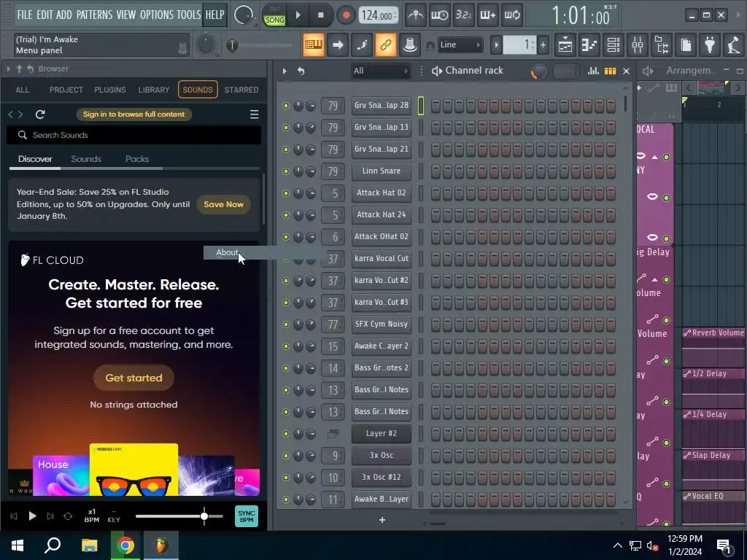The width and height of the screenshot is (747, 560).
Task: Start recording with the record button
Action: pos(347,15)
